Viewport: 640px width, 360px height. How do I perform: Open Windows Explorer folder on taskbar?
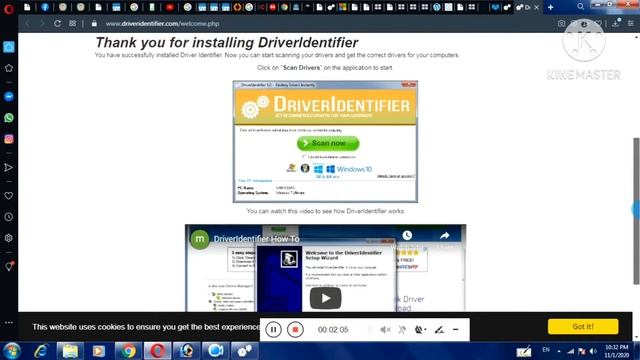[70, 351]
